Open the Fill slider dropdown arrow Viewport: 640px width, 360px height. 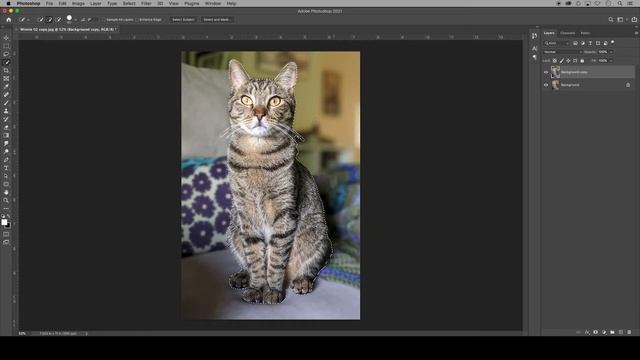[x=611, y=61]
